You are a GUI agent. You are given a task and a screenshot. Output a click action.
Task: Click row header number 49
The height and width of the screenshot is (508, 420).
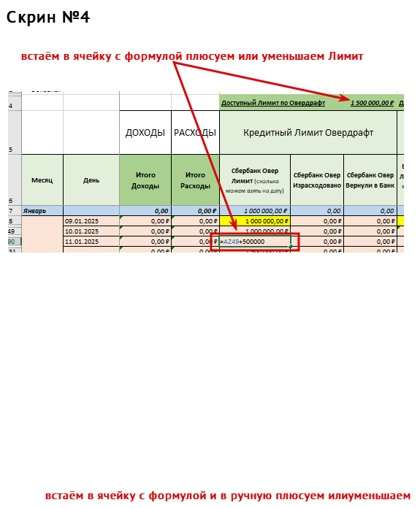15,231
